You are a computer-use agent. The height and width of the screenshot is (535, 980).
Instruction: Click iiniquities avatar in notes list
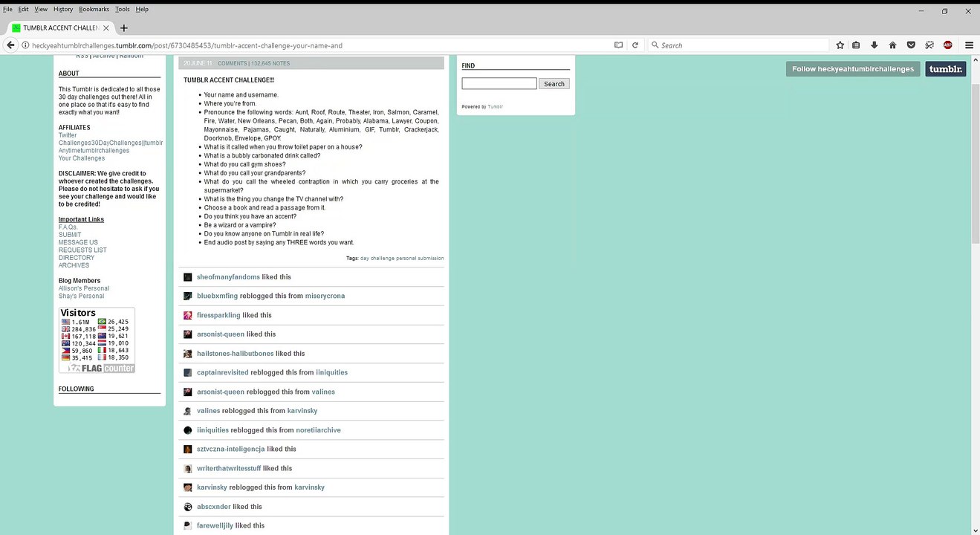click(x=188, y=430)
